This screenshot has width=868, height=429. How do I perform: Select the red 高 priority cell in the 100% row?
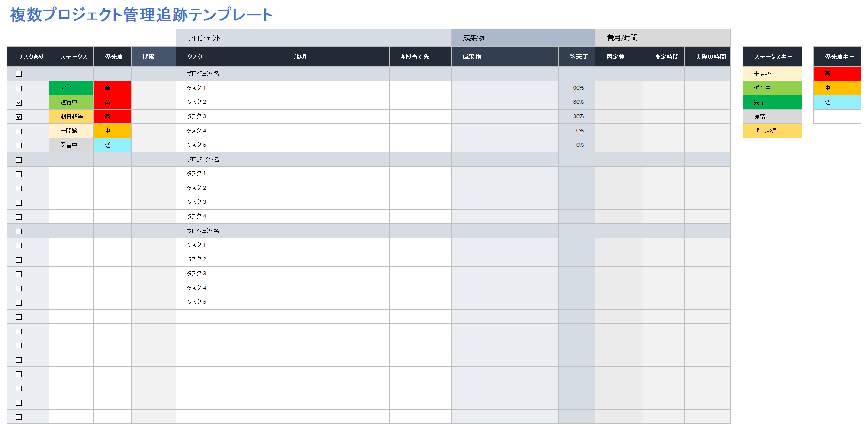click(113, 88)
